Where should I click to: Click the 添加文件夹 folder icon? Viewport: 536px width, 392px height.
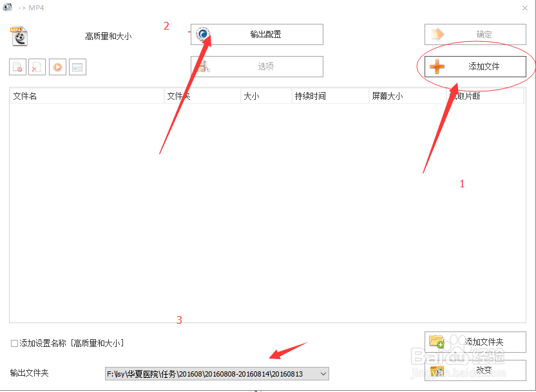coord(436,342)
